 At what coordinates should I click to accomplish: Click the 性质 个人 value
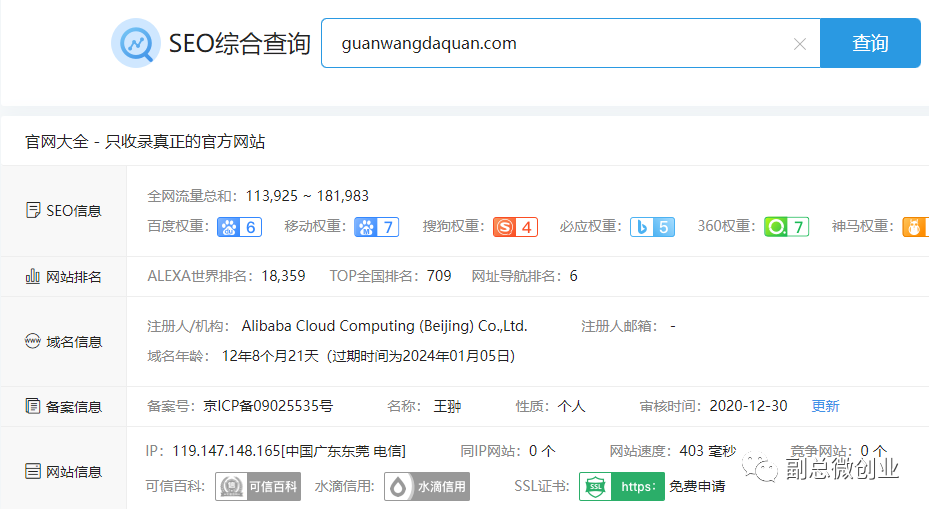(571, 406)
